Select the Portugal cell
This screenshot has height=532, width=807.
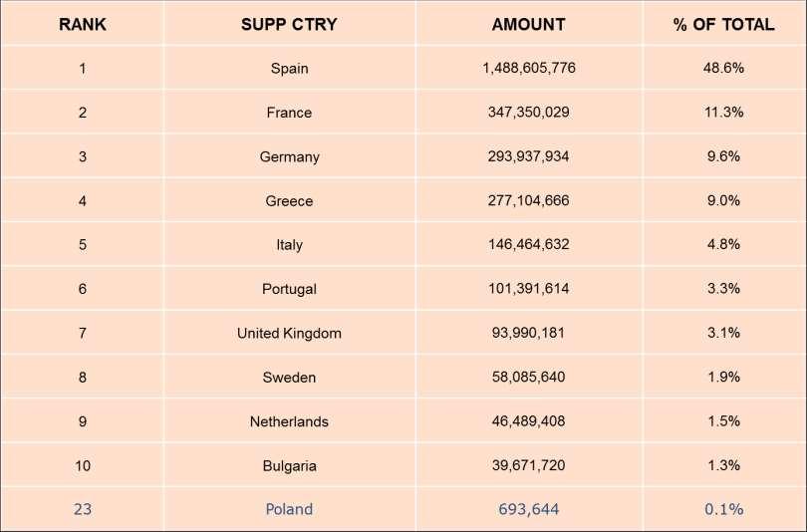tap(289, 289)
